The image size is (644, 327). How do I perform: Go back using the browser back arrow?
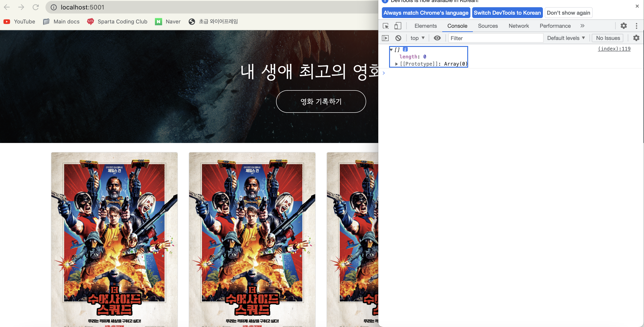[x=7, y=7]
